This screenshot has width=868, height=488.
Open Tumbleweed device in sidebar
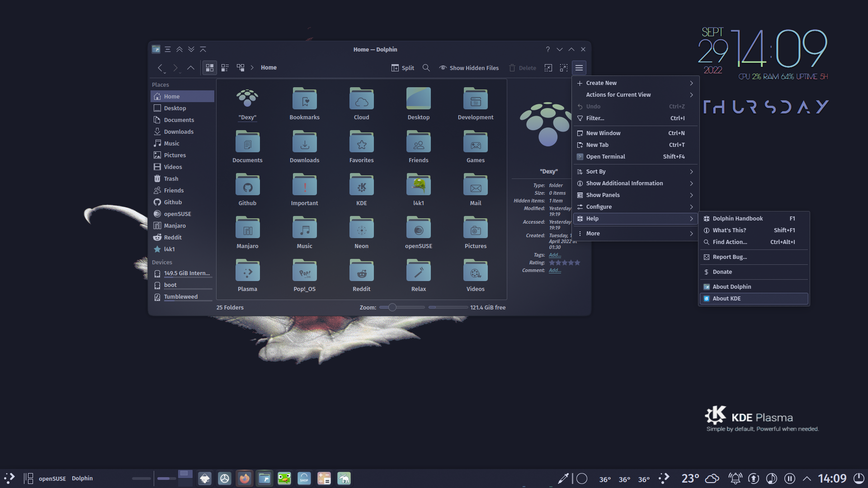coord(182,296)
